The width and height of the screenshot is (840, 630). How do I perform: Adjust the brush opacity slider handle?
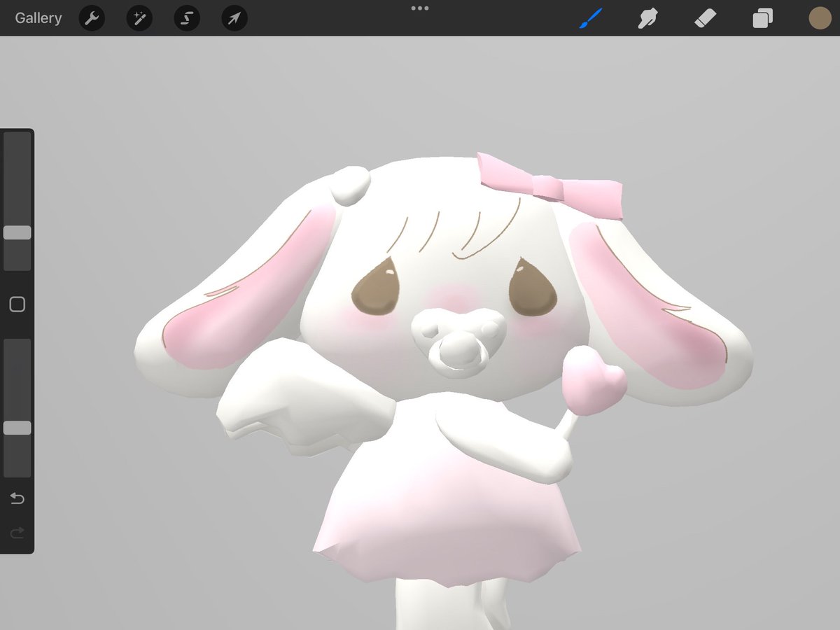[x=17, y=427]
